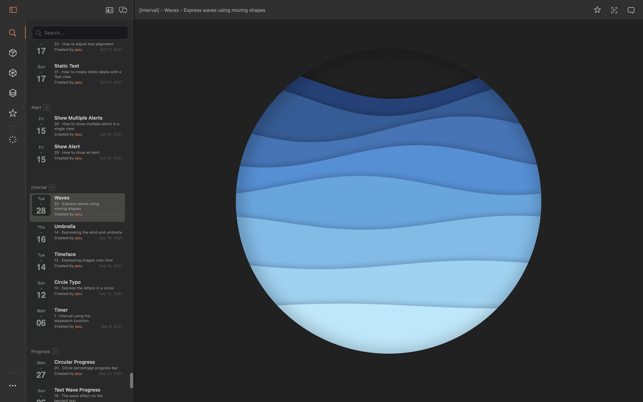Click the chat bubbles icon above search
The image size is (643, 402).
(x=123, y=10)
